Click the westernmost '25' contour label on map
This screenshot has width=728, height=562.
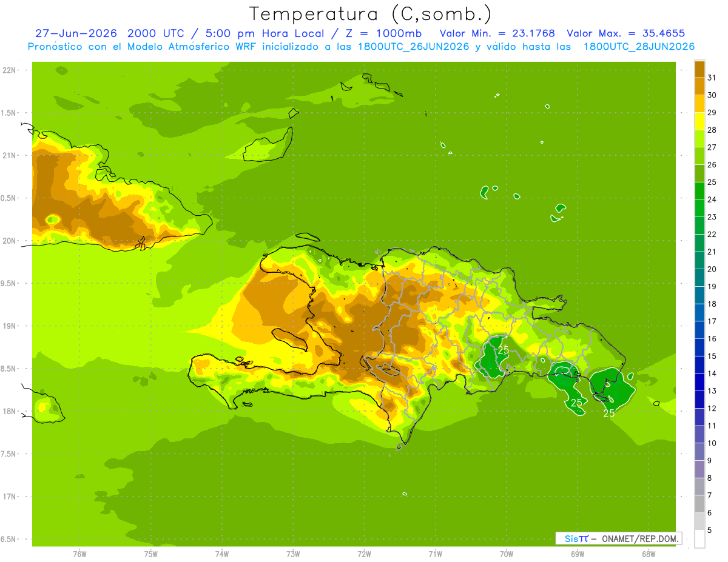pos(504,350)
